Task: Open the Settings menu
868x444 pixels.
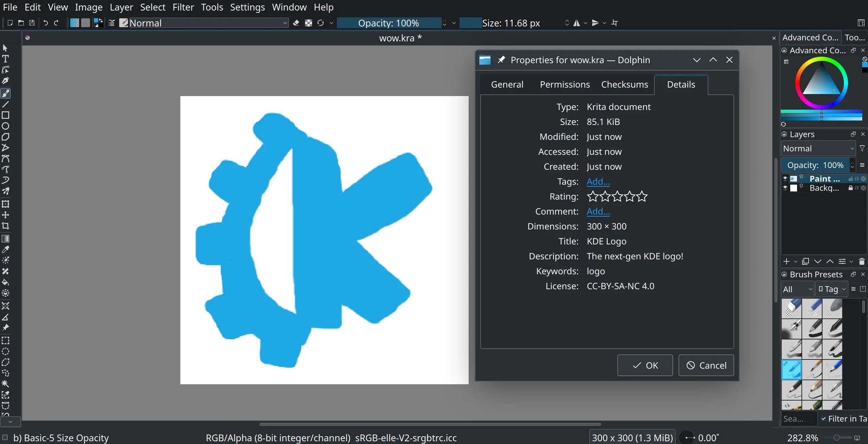Action: [x=247, y=7]
